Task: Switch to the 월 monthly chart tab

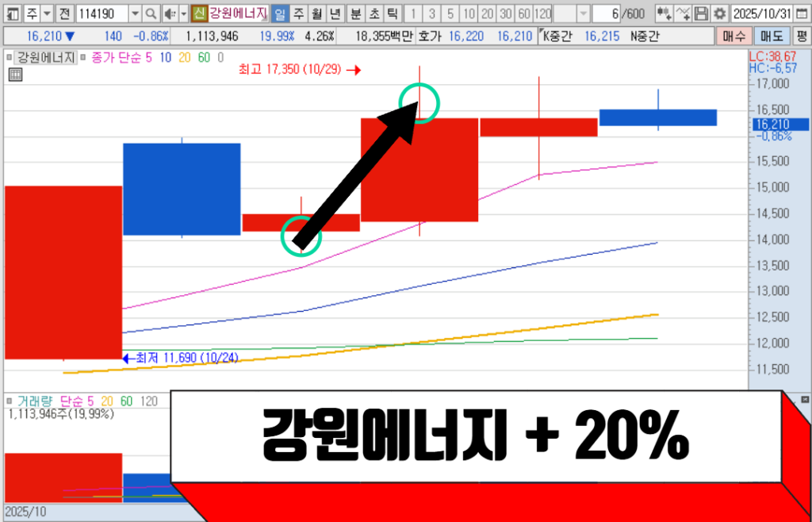Action: 316,13
